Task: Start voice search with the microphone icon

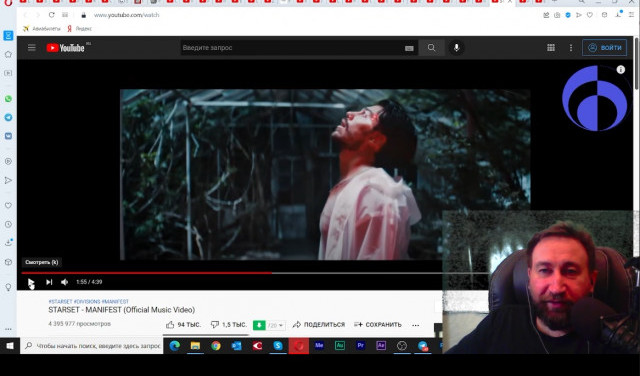Action: coord(456,48)
